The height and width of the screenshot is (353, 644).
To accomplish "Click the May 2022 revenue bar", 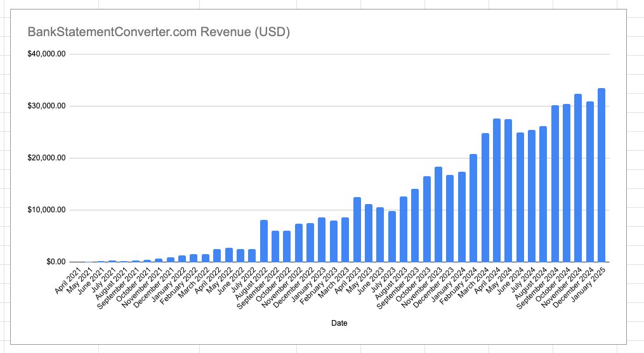I will pyautogui.click(x=229, y=255).
